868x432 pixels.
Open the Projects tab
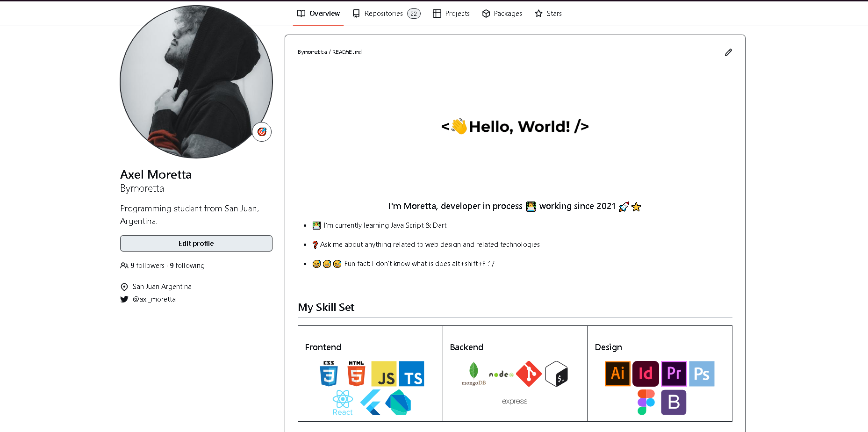(451, 14)
